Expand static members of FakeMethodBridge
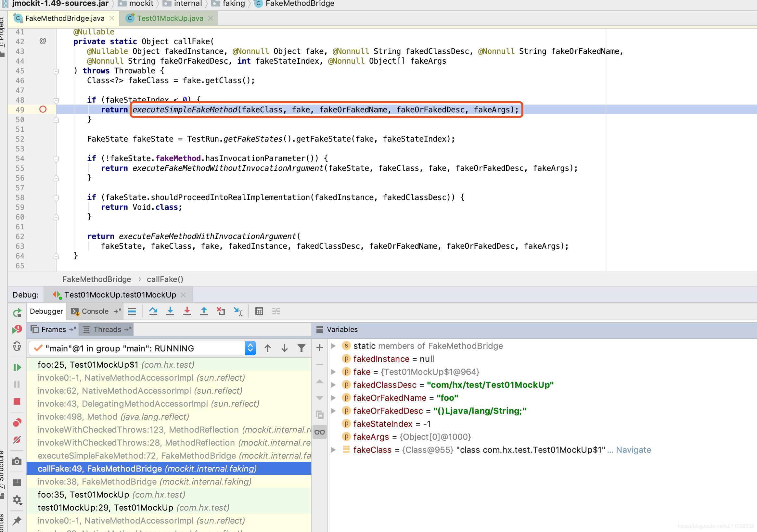Screen dimensions: 757x532 tap(333, 346)
